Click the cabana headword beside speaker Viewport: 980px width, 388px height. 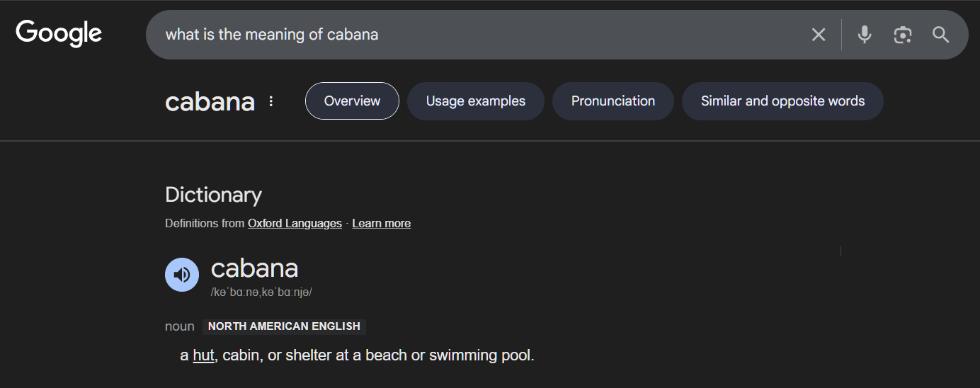click(x=255, y=268)
